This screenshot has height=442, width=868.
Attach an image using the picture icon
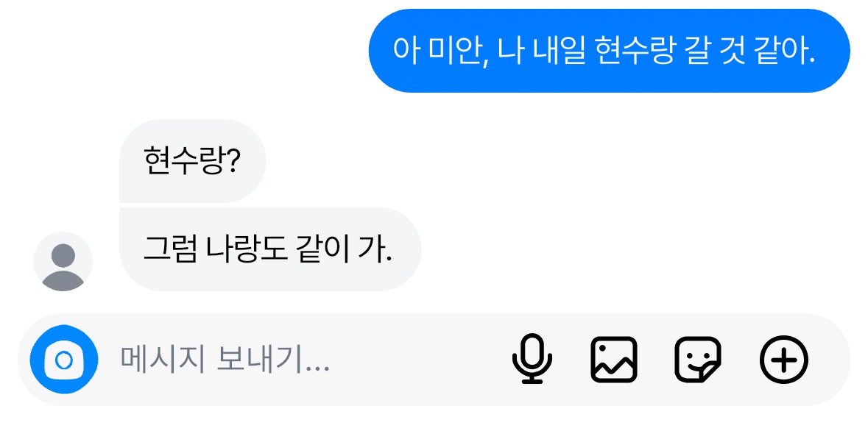coord(614,360)
